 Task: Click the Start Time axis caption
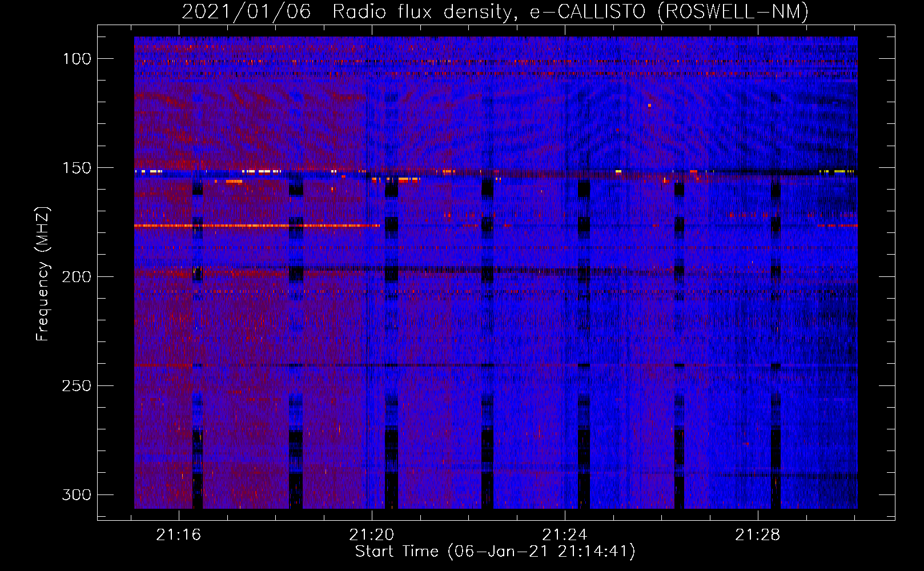(495, 552)
